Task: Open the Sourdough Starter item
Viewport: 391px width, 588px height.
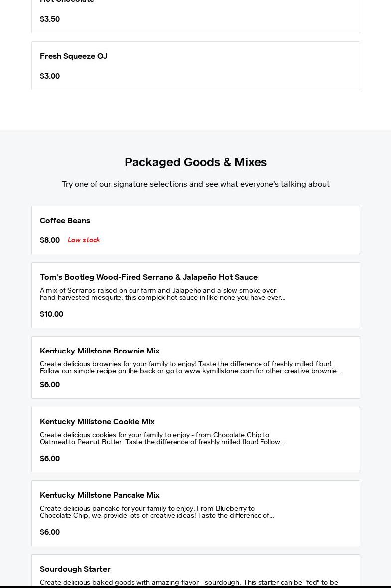Action: [x=75, y=569]
